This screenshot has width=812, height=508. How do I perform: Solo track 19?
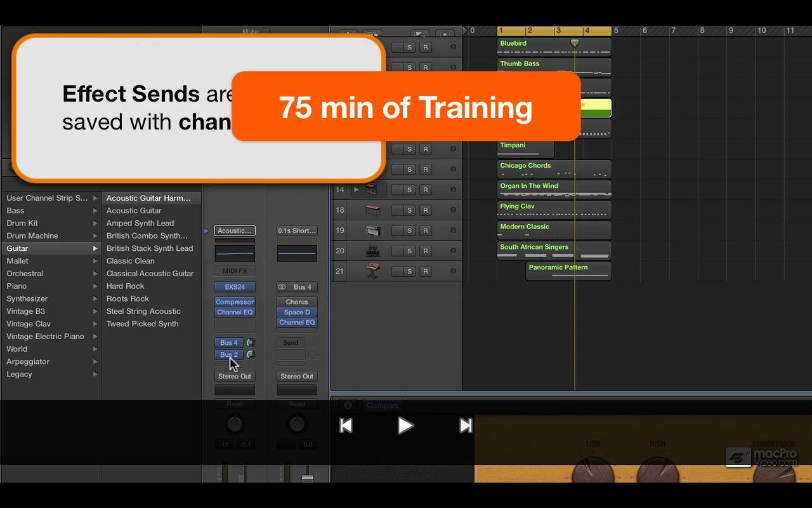coord(409,231)
